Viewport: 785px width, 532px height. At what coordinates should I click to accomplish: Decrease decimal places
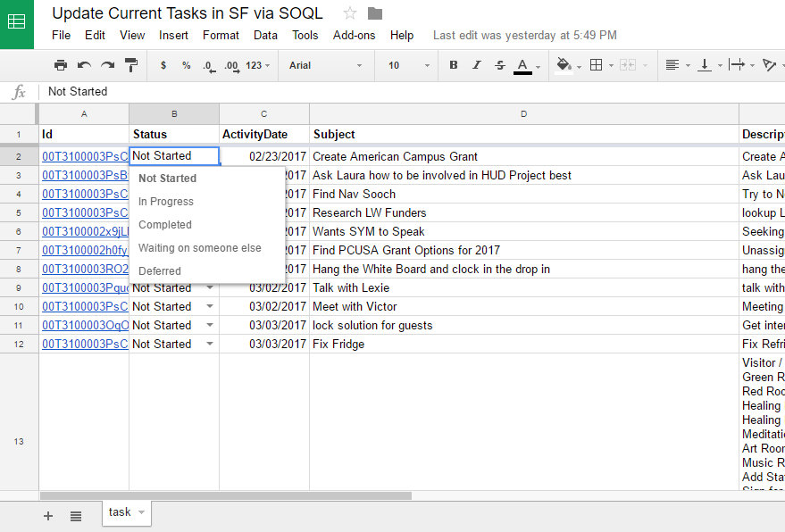pos(209,65)
